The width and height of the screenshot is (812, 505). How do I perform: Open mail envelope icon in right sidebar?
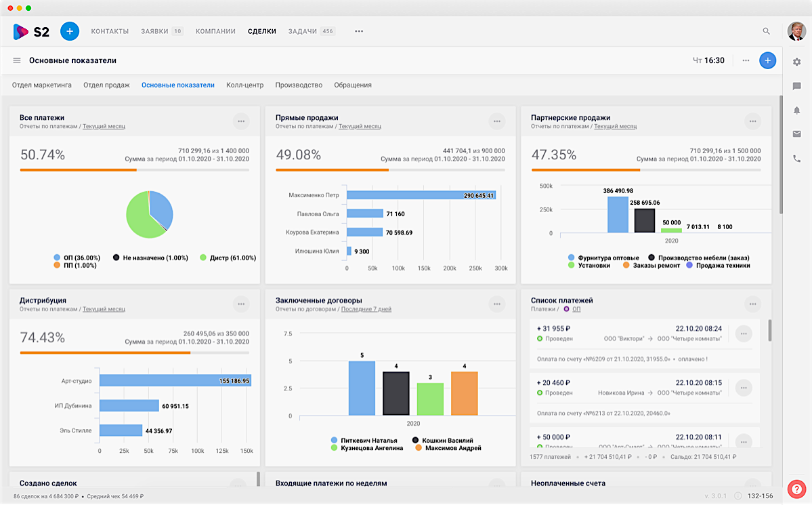tap(796, 134)
